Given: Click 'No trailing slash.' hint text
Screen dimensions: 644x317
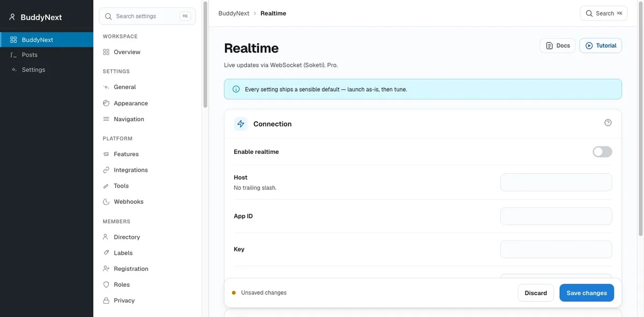Looking at the screenshot, I should [255, 188].
